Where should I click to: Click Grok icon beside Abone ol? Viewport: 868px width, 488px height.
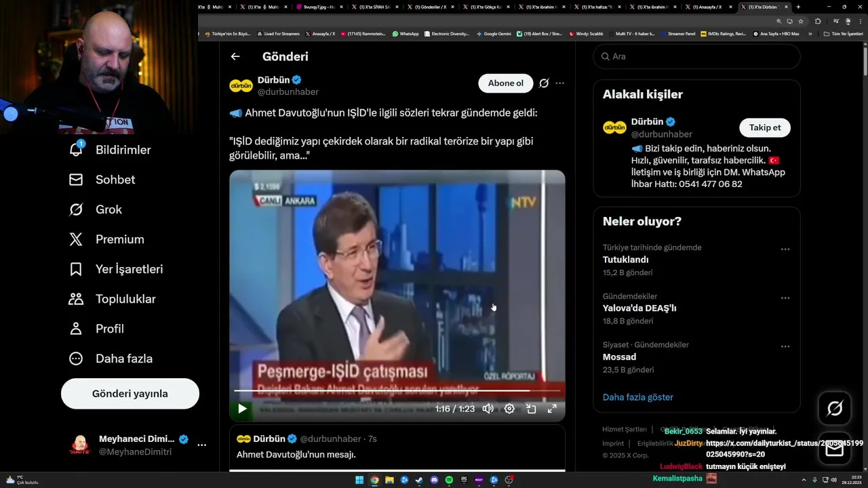coord(544,83)
